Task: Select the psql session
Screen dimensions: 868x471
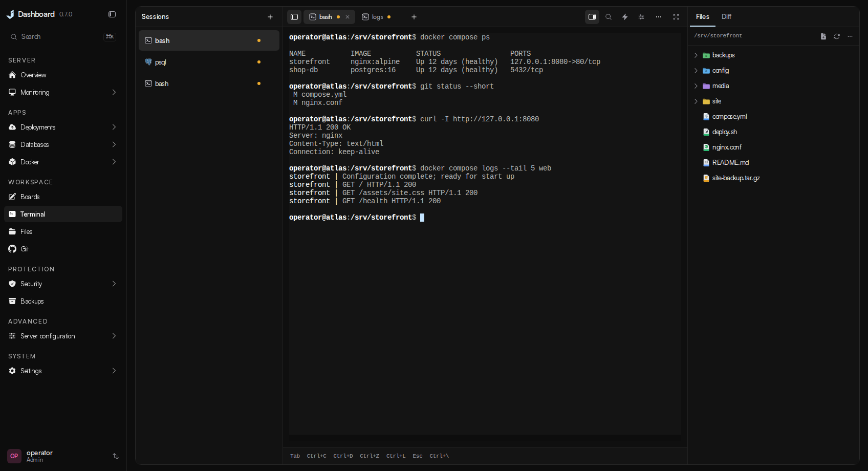Action: tap(209, 62)
